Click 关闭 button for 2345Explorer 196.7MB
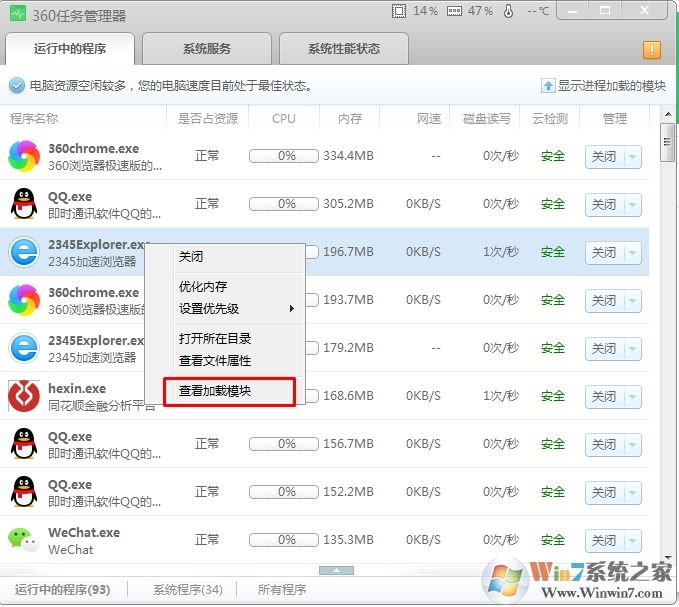 (x=605, y=253)
